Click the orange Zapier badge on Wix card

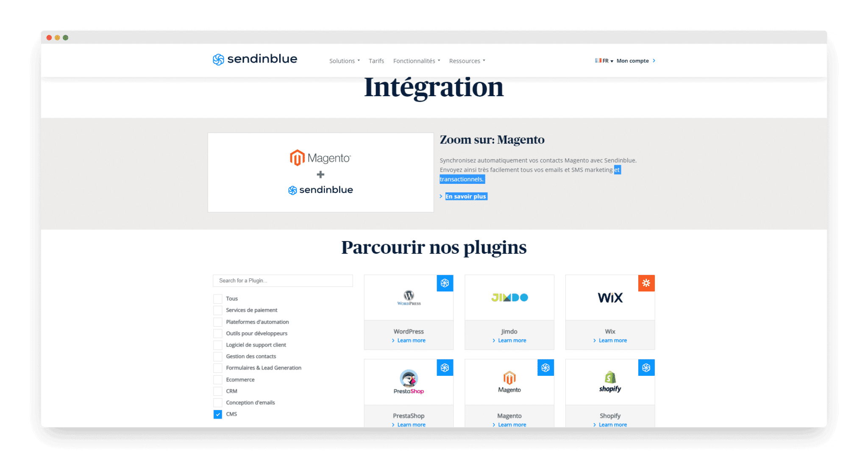point(646,283)
